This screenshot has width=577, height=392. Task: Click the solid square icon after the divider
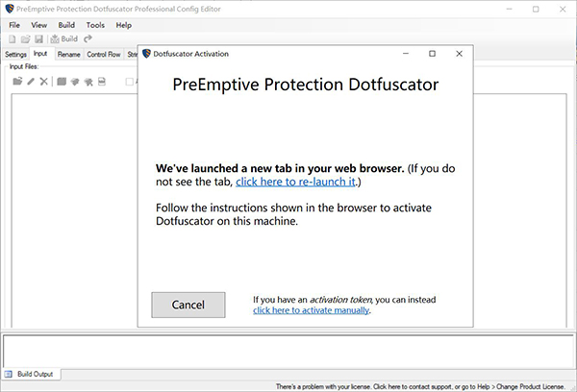tap(62, 82)
